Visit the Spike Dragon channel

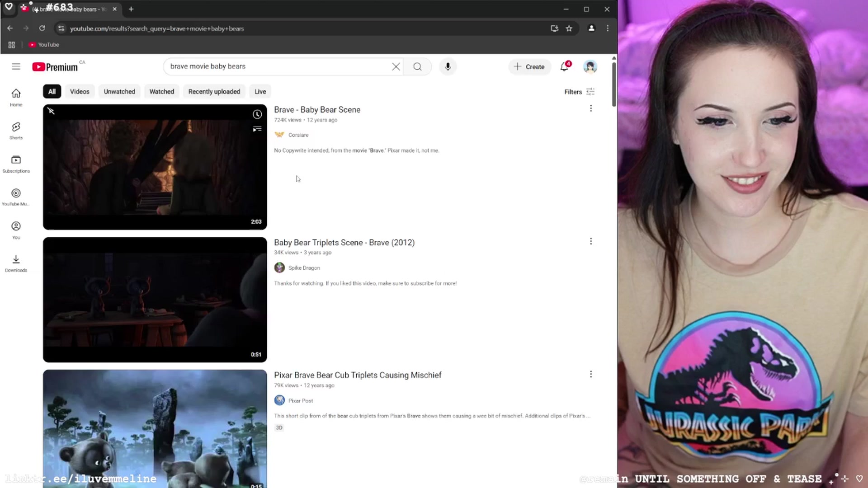coord(304,268)
